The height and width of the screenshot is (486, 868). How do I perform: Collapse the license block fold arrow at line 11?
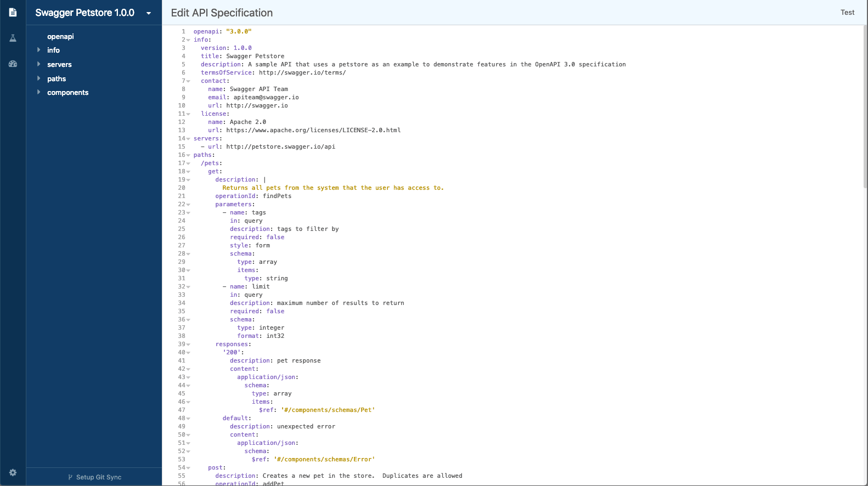pos(188,114)
